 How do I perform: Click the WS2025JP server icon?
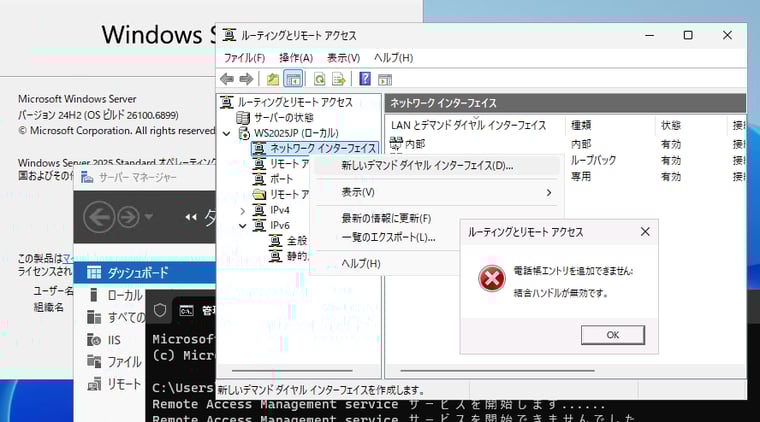244,133
